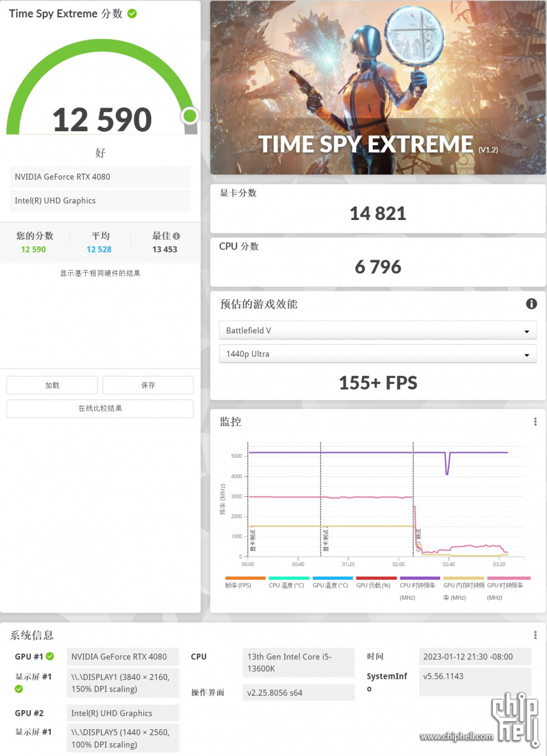
Task: Select the 最佳 score 13 453
Action: pyautogui.click(x=165, y=250)
